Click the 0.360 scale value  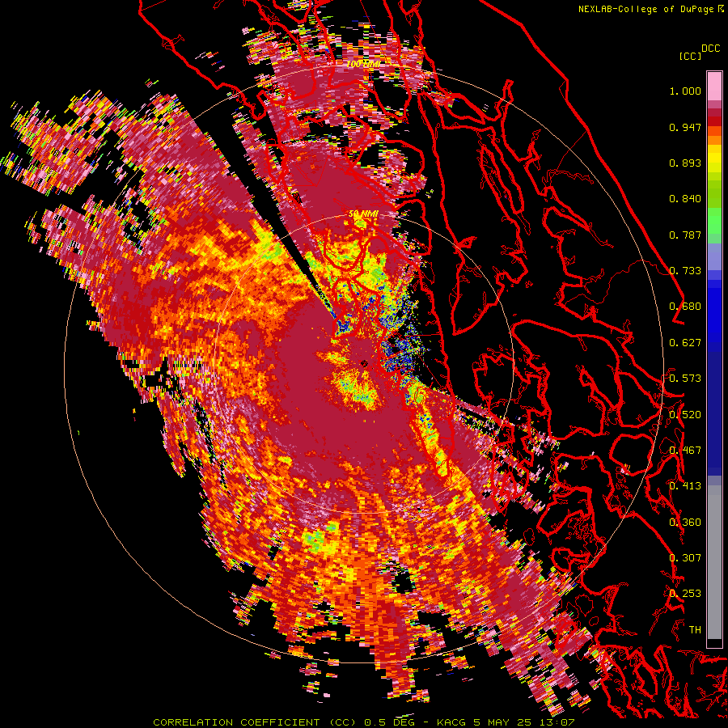coord(685,523)
